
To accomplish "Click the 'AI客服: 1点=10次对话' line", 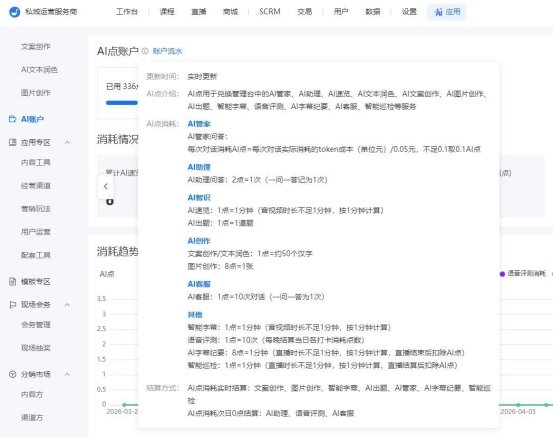I will click(x=256, y=297).
